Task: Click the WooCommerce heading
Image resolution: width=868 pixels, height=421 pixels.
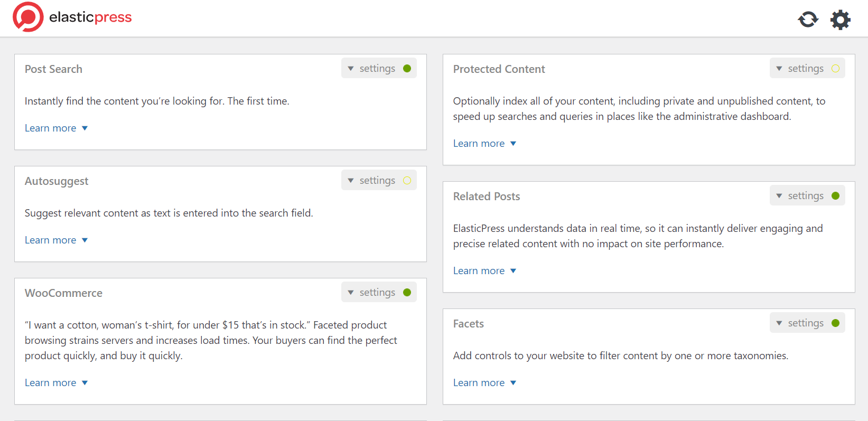Action: pyautogui.click(x=63, y=293)
